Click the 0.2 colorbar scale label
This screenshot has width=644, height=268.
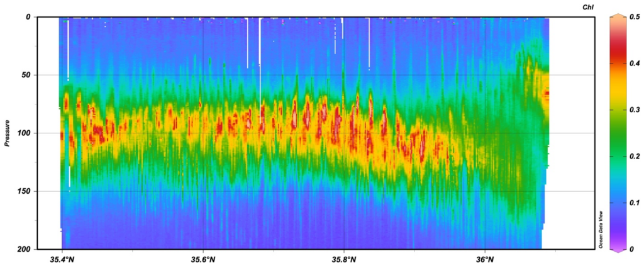[x=635, y=157]
